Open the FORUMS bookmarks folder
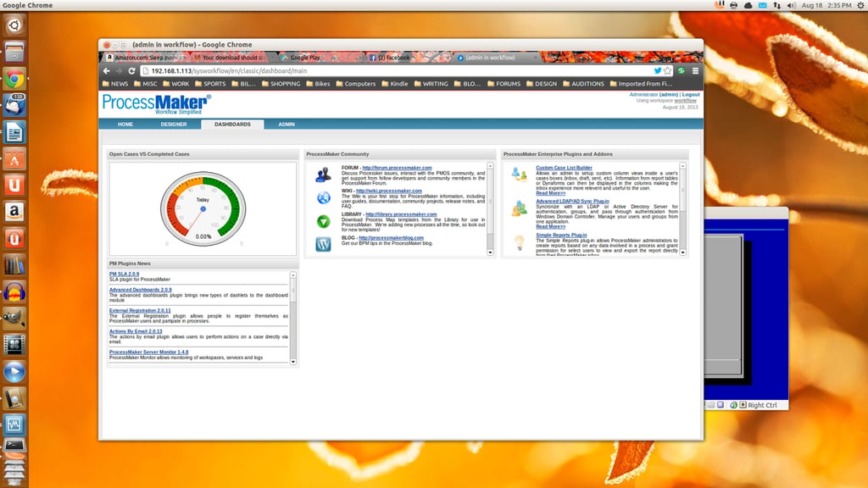 point(504,84)
